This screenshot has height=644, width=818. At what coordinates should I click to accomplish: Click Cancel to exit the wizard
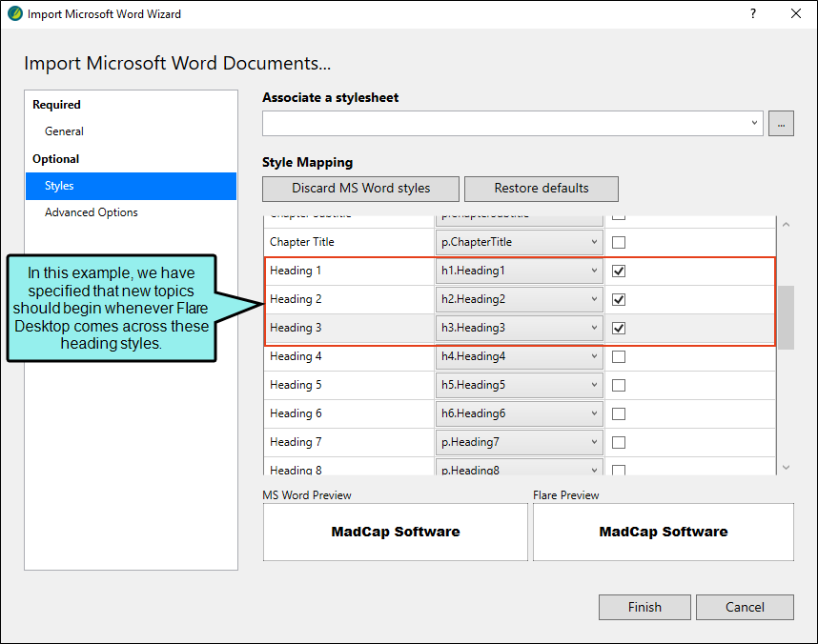pyautogui.click(x=745, y=608)
